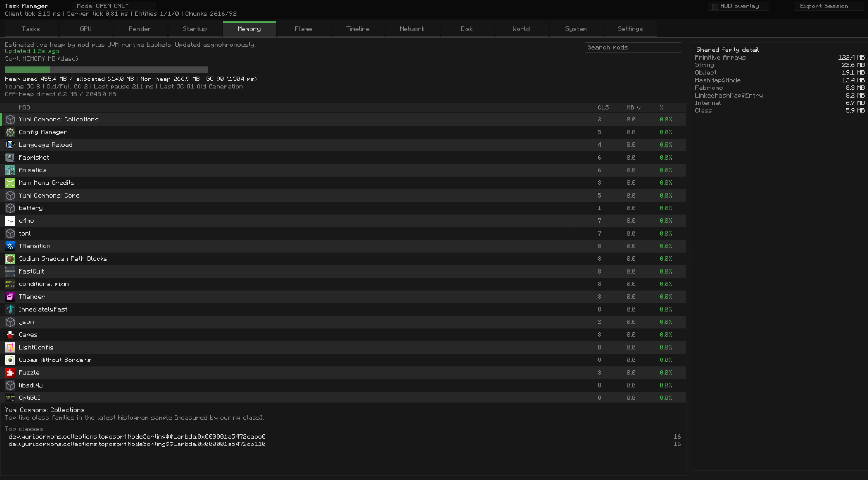
Task: Click HashMap$Node in Shared family detail
Action: pyautogui.click(x=718, y=80)
